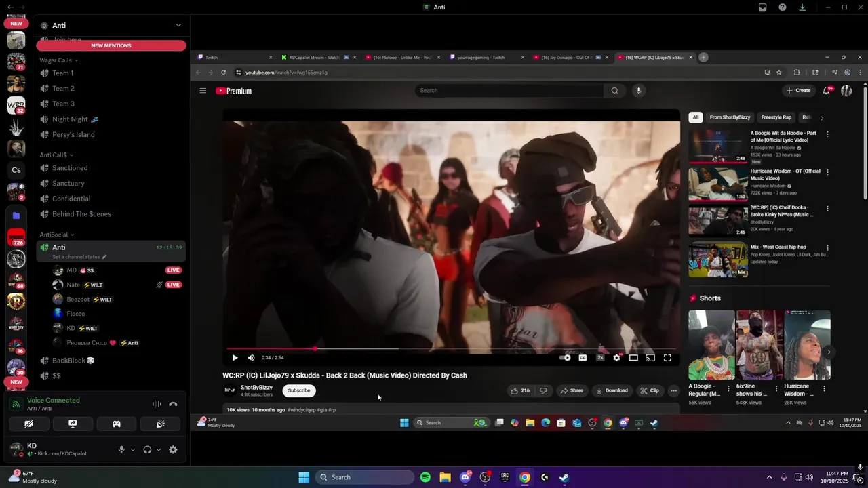
Task: Open the Discord Inbox icon in title bar
Action: click(x=762, y=7)
